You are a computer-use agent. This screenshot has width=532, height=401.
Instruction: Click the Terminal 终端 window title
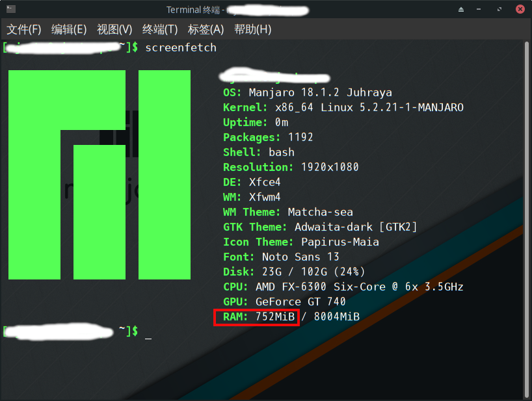(193, 10)
